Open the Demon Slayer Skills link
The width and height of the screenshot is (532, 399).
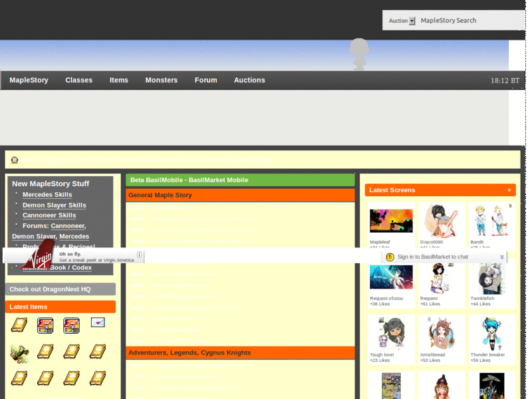click(55, 205)
